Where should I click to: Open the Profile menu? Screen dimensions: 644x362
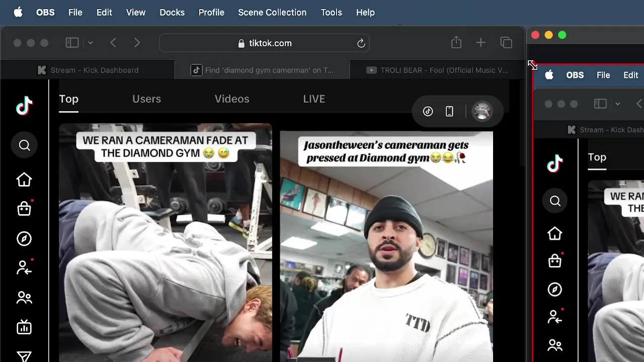[x=211, y=13]
